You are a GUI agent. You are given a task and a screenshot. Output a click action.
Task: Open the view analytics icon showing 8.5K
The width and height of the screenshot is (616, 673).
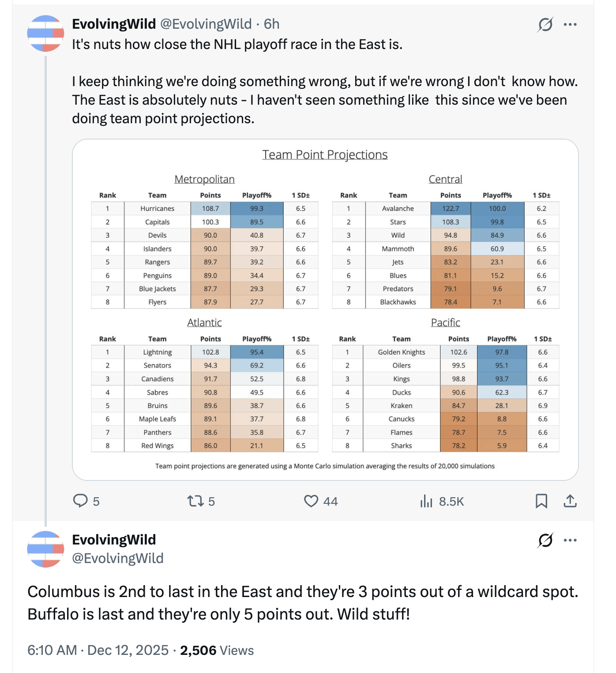426,501
